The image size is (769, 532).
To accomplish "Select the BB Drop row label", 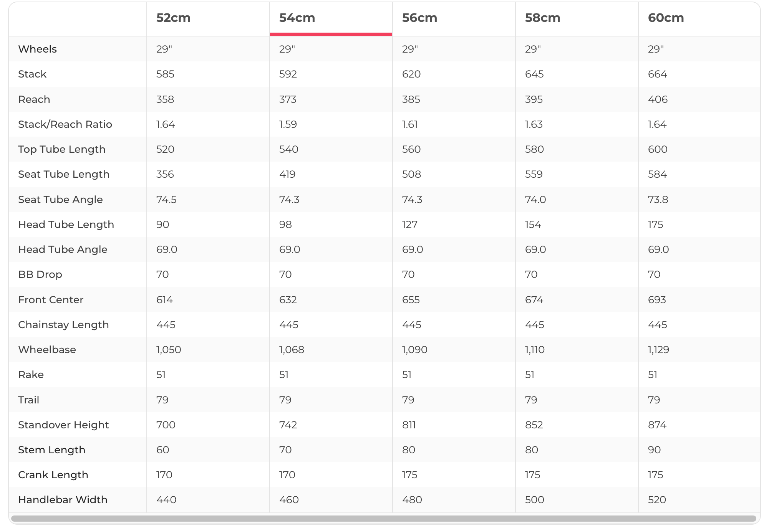I will click(x=40, y=274).
